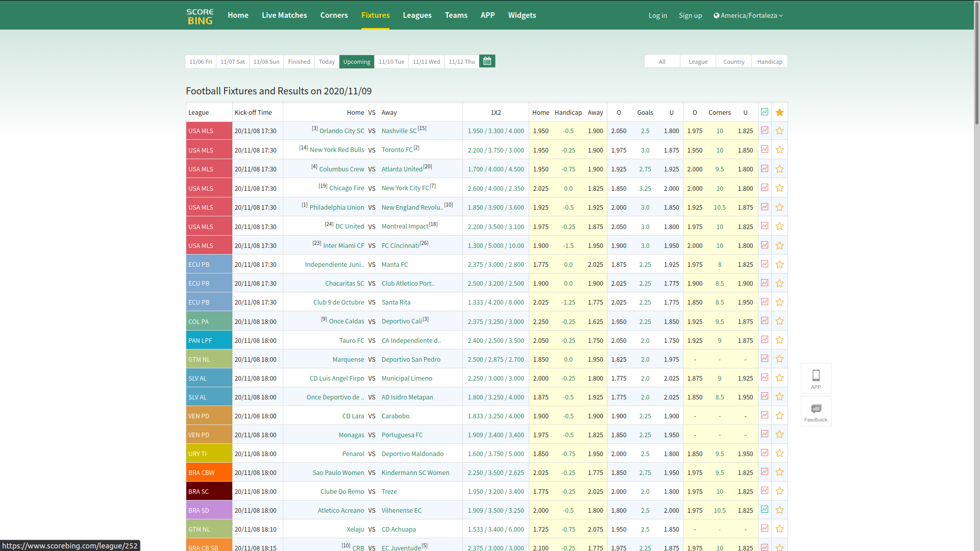
Task: Star the Penarol vs Deportivo Maldonado match
Action: point(779,453)
